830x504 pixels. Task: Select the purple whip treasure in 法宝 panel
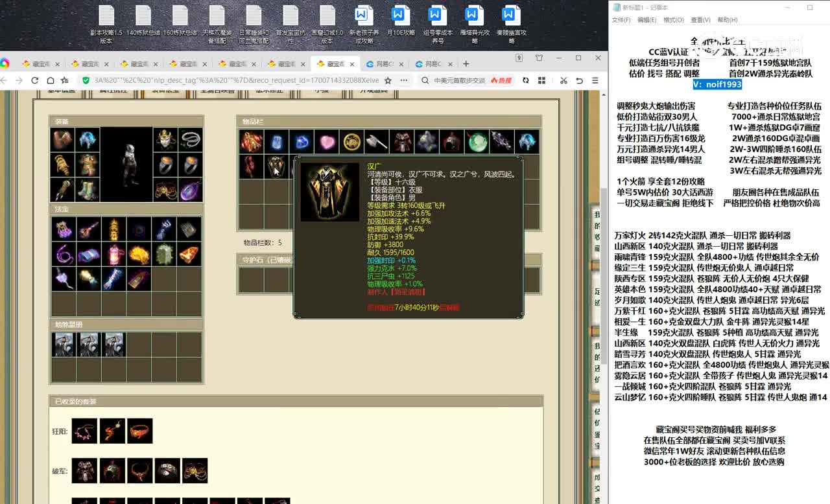(64, 255)
